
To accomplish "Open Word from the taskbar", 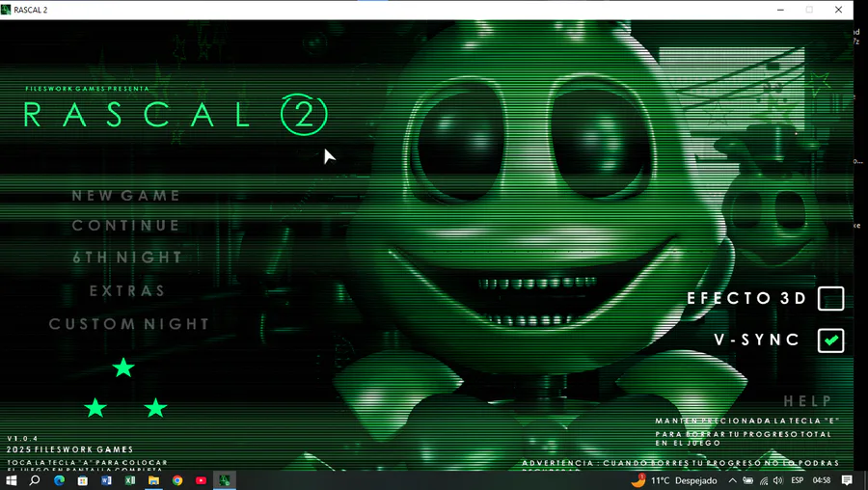I will click(106, 480).
